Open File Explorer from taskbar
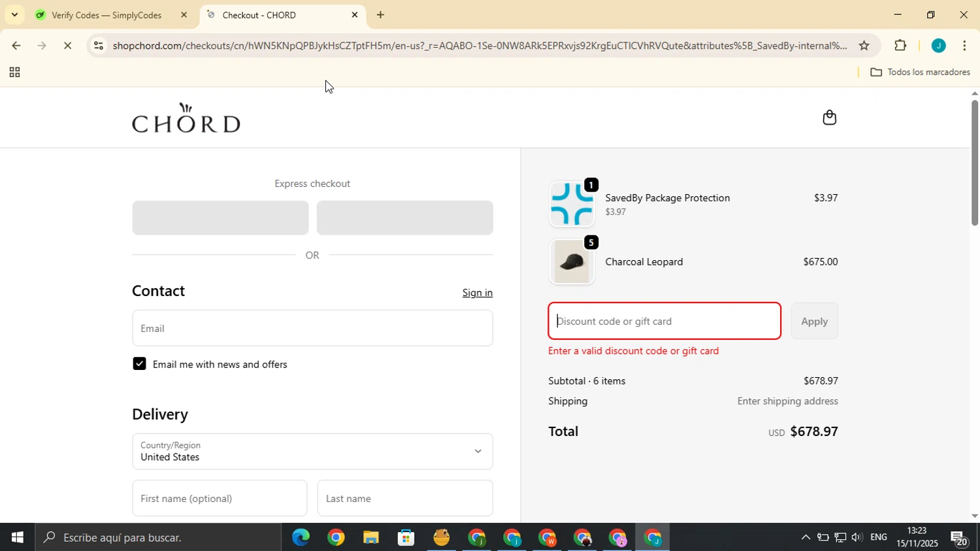The height and width of the screenshot is (551, 980). tap(371, 537)
